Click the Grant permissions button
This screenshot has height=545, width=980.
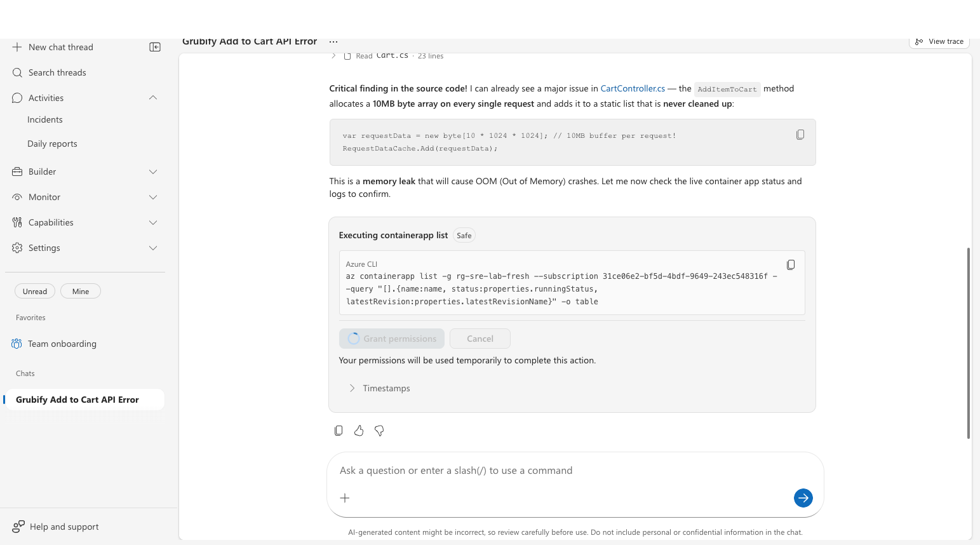(x=392, y=339)
